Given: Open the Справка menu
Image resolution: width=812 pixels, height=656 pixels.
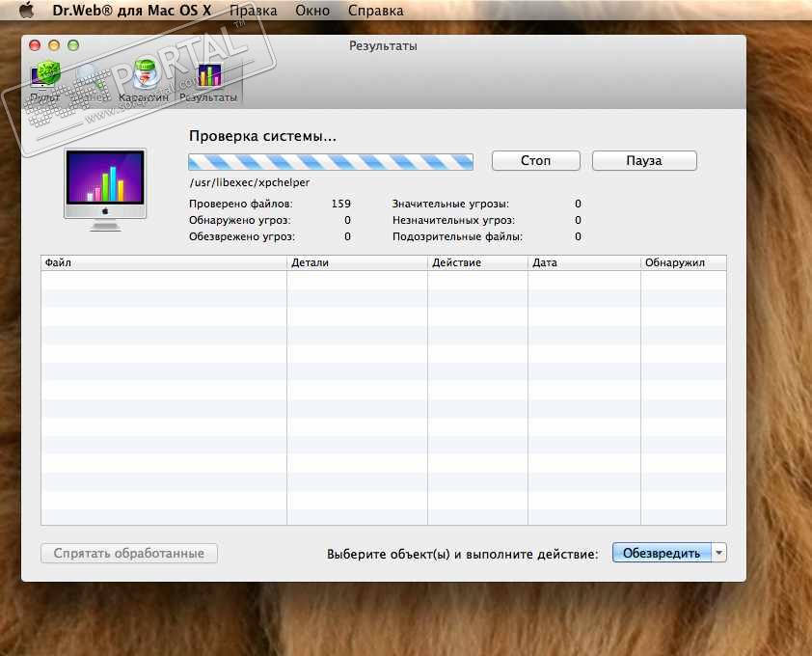Looking at the screenshot, I should 375,11.
